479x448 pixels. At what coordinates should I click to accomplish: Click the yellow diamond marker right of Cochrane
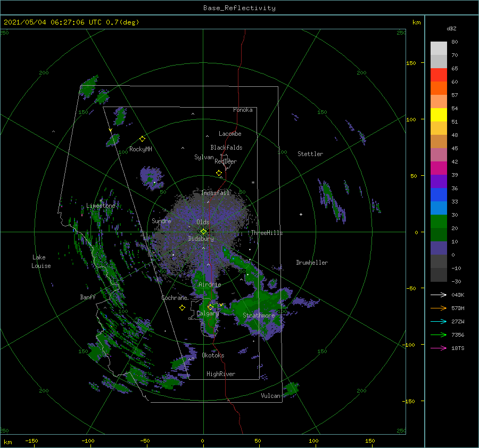pos(182,308)
